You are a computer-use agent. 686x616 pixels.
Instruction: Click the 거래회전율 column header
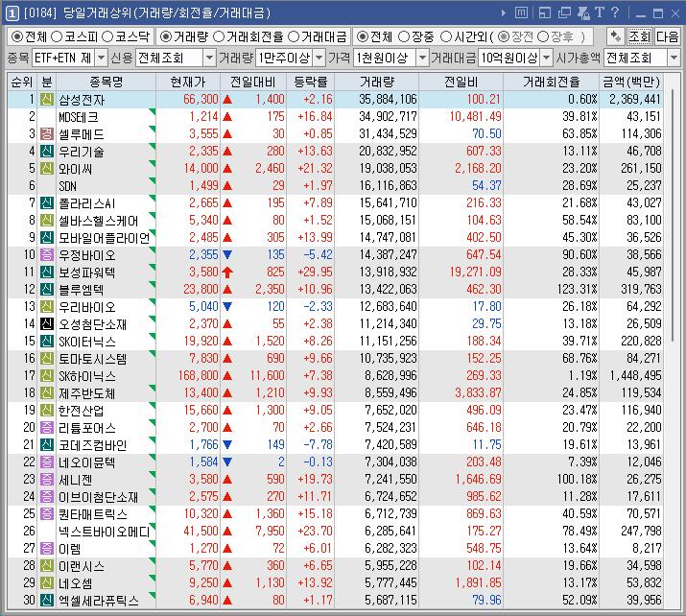pos(552,82)
